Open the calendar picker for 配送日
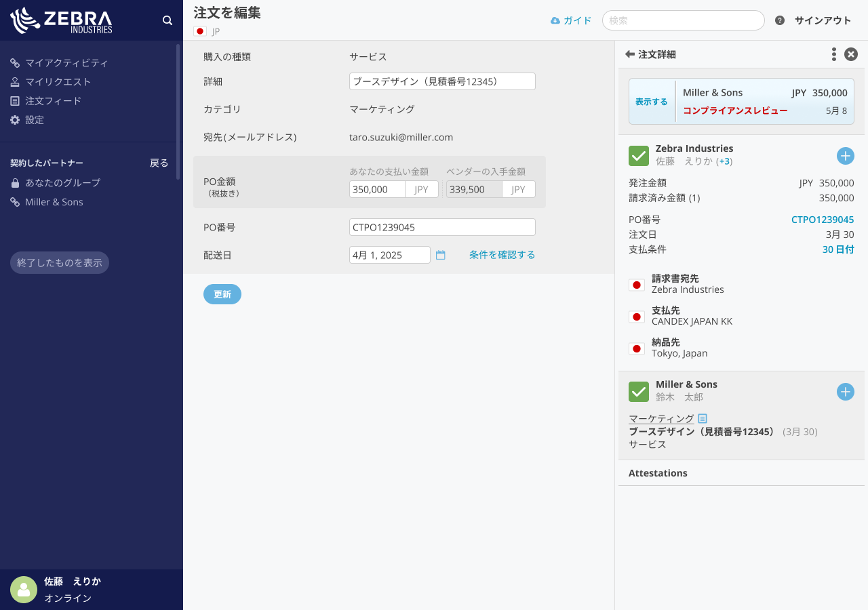Image resolution: width=868 pixels, height=610 pixels. tap(441, 255)
